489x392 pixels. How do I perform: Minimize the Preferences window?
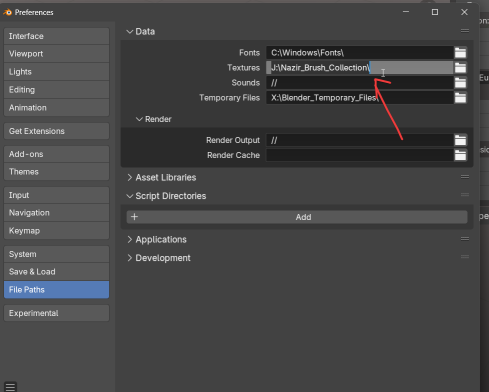coord(406,12)
